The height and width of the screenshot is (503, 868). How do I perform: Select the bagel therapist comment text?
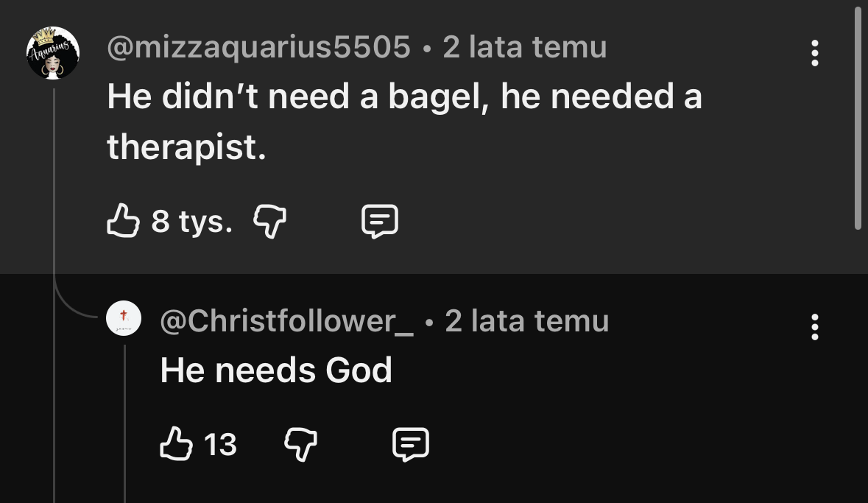[405, 122]
